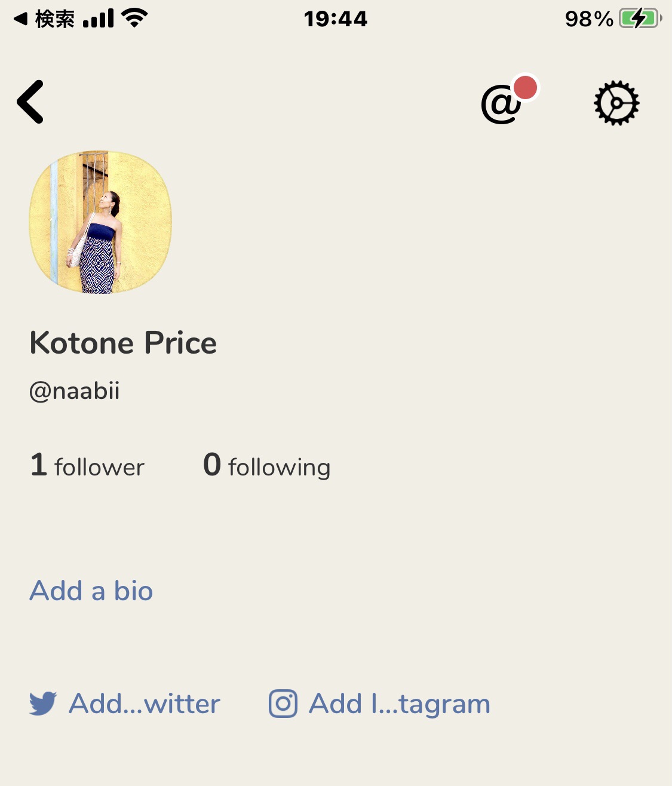View the 1 follower list
Viewport: 672px width, 786px height.
(87, 466)
